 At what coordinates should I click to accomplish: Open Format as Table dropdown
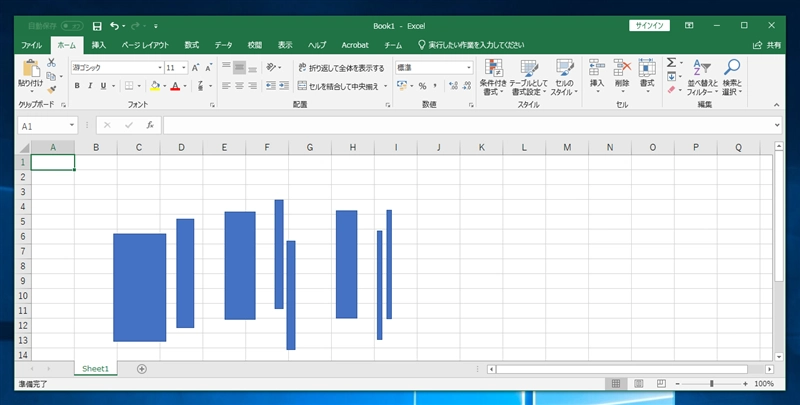(529, 78)
